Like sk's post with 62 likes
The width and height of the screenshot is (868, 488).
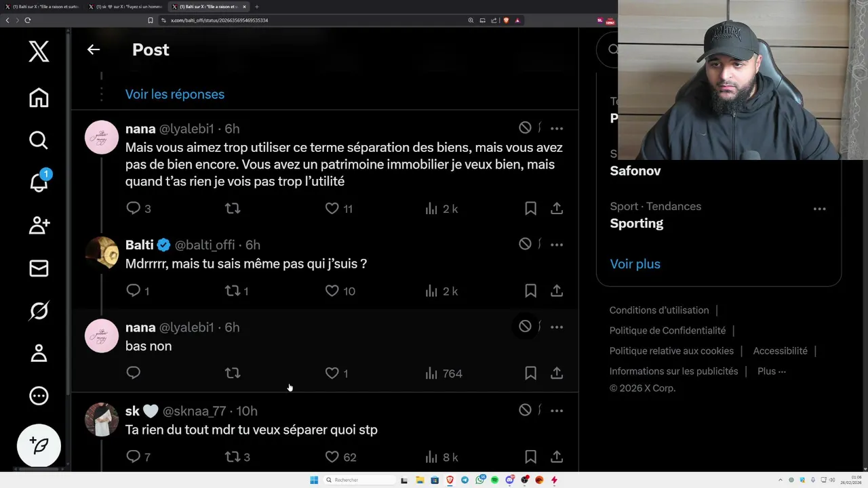(332, 456)
